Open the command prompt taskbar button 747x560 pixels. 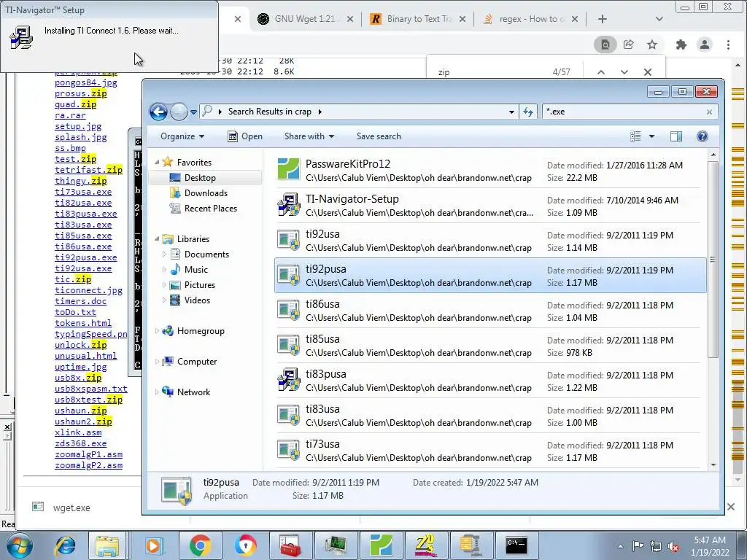point(516,545)
